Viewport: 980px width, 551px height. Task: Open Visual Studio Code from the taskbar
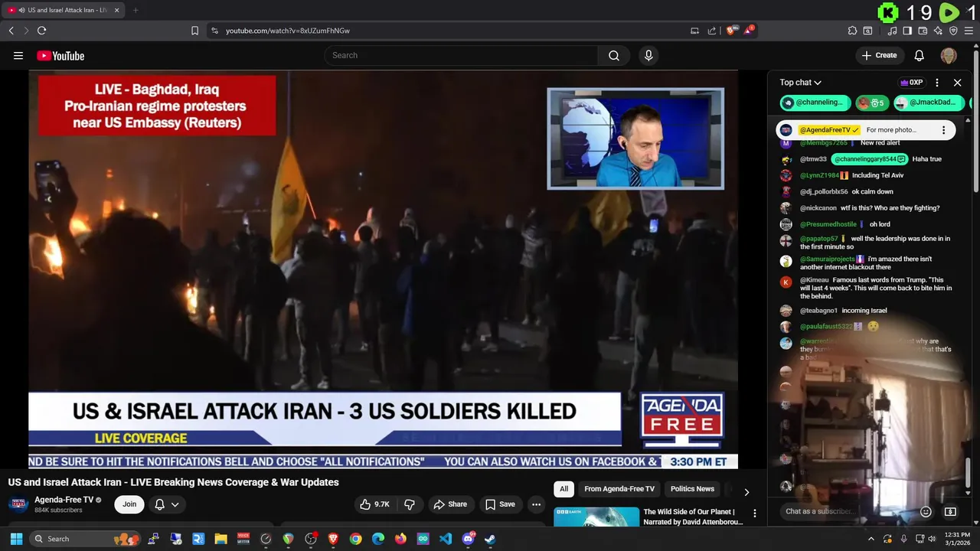[446, 539]
